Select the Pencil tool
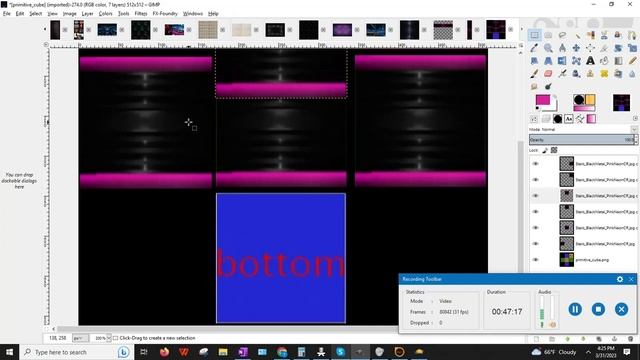Screen dimensions: 640x360 coord(632,61)
